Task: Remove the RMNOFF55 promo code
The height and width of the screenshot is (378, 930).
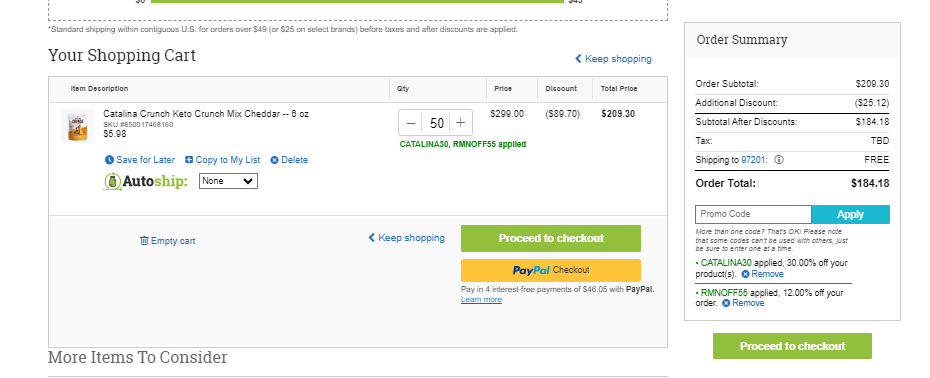Action: click(743, 303)
